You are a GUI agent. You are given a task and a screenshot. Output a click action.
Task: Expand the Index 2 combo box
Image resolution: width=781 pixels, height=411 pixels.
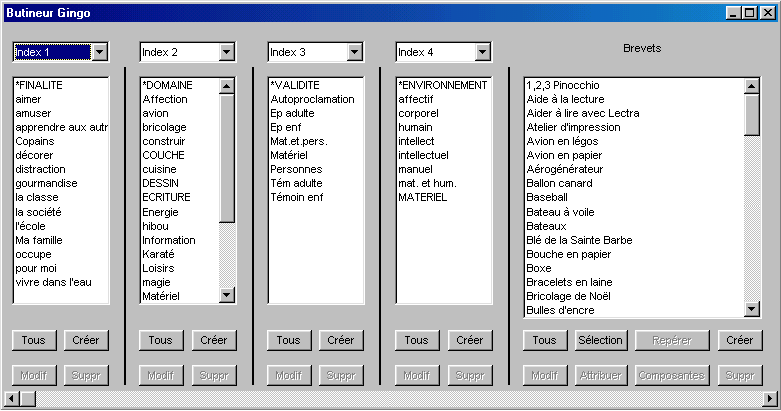click(227, 52)
